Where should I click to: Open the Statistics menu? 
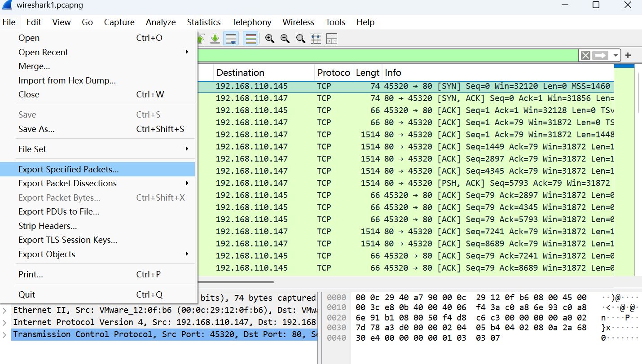point(204,22)
